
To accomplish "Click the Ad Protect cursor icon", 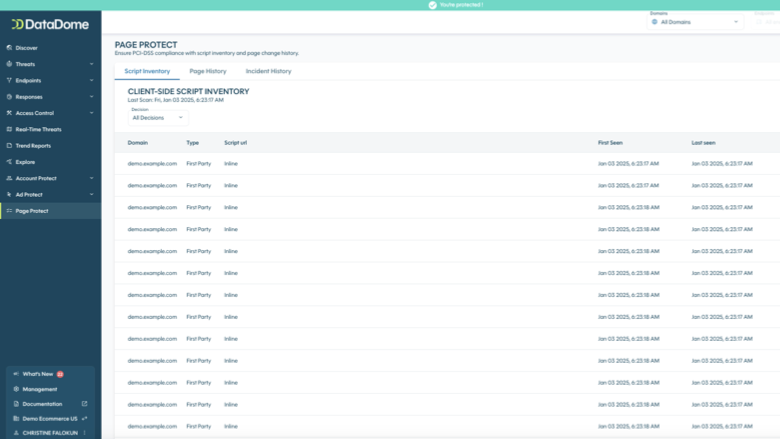I will (9, 194).
